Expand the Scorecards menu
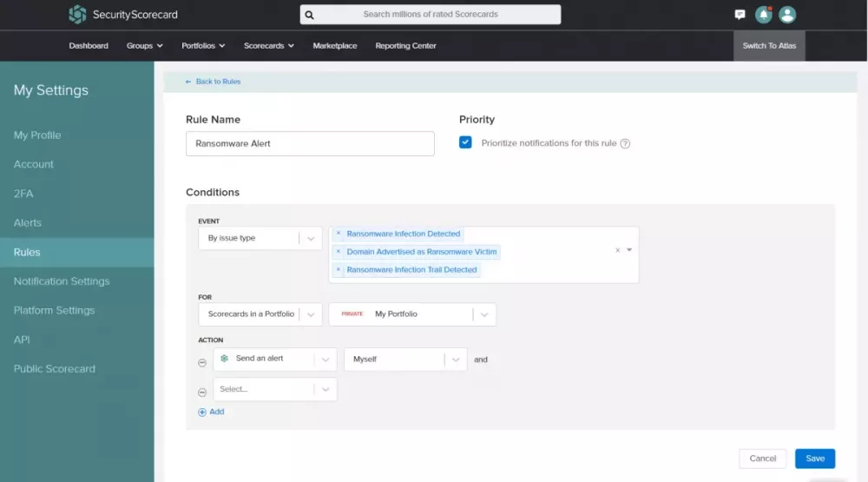 coord(268,46)
